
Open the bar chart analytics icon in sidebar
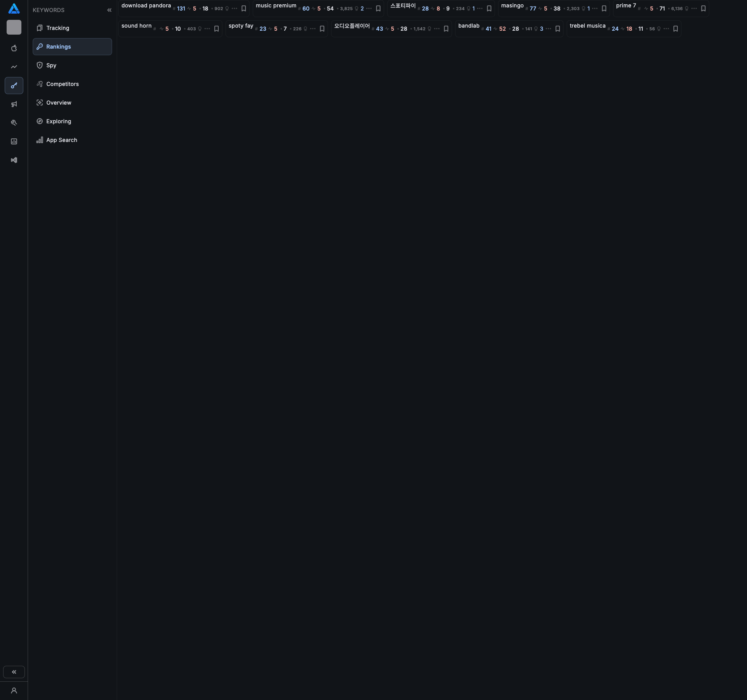coord(14,141)
